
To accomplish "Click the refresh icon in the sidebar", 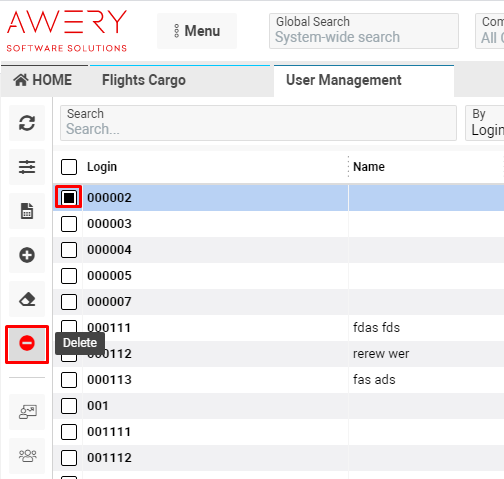I will (27, 123).
